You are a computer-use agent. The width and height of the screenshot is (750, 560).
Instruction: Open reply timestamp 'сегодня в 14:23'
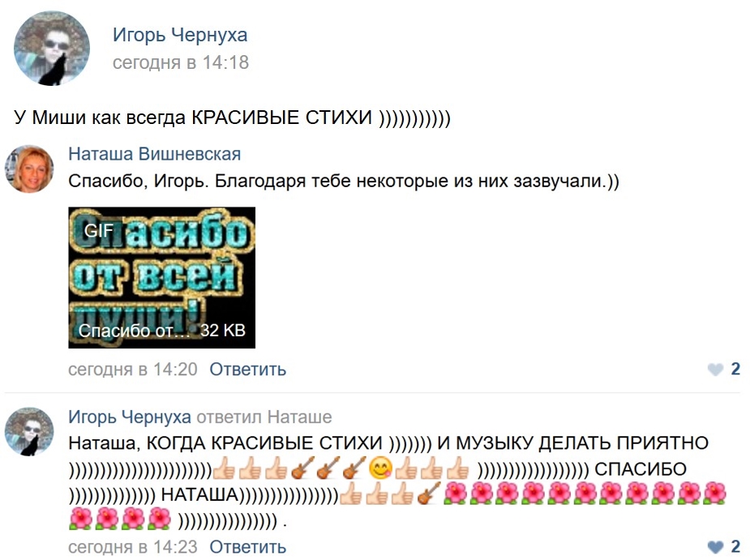[132, 546]
